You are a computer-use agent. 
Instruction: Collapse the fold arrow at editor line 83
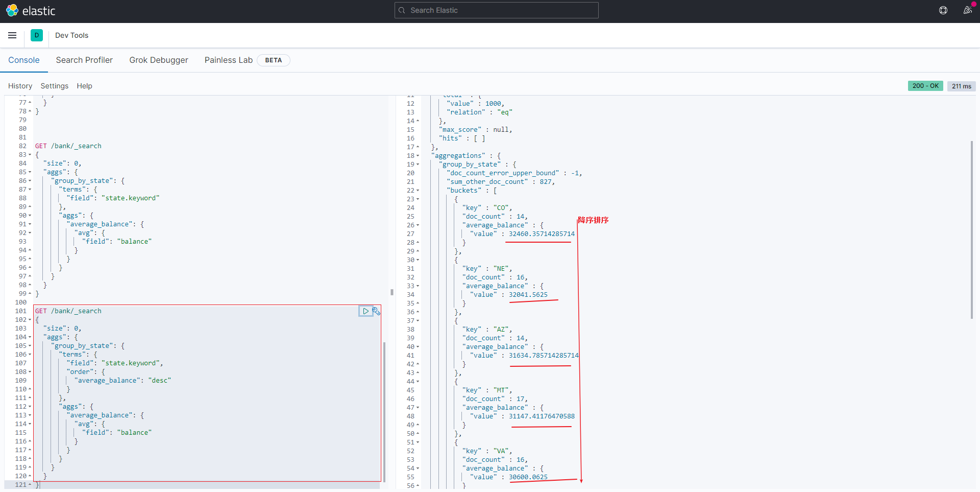30,155
